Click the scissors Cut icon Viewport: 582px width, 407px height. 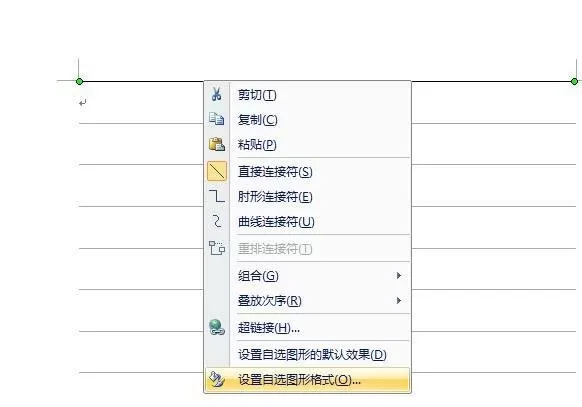216,94
